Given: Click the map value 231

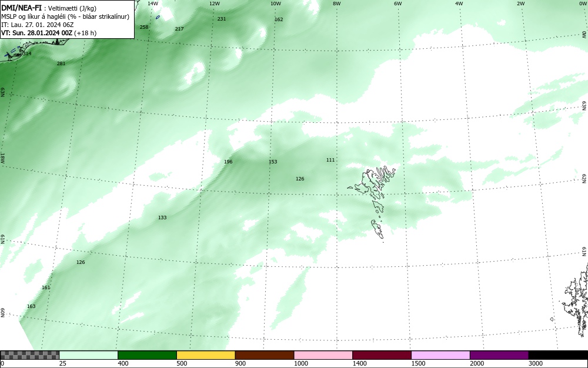Looking at the screenshot, I should pyautogui.click(x=222, y=19).
